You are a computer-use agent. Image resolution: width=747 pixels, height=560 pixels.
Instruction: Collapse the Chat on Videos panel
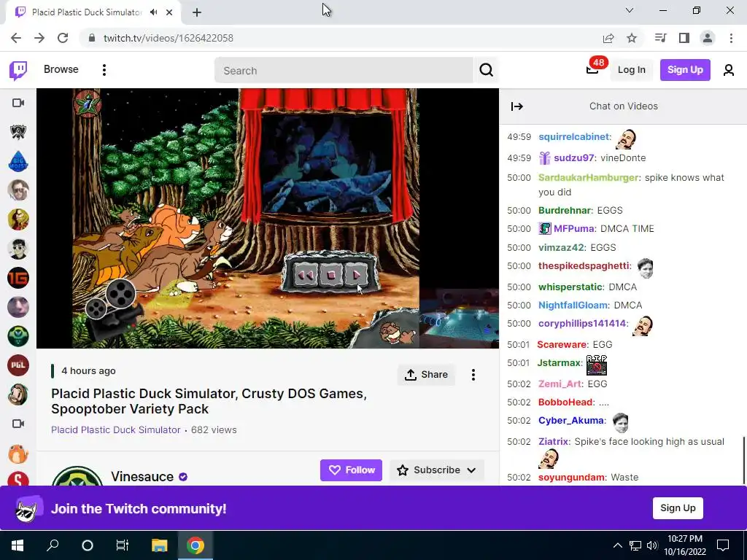coord(517,106)
